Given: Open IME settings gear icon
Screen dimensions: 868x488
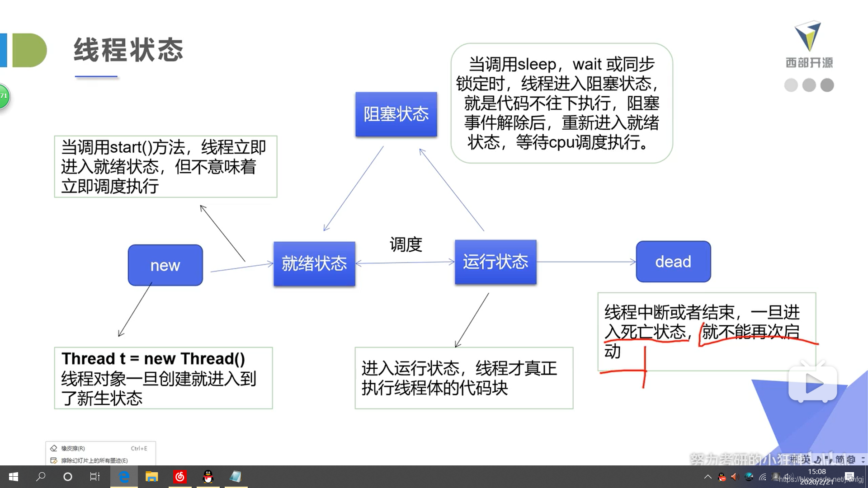Looking at the screenshot, I should pyautogui.click(x=851, y=460).
